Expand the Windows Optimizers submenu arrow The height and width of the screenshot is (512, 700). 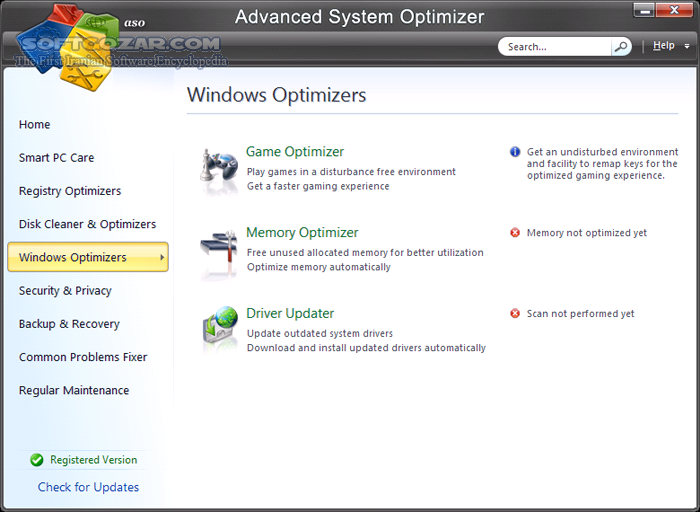pyautogui.click(x=162, y=257)
